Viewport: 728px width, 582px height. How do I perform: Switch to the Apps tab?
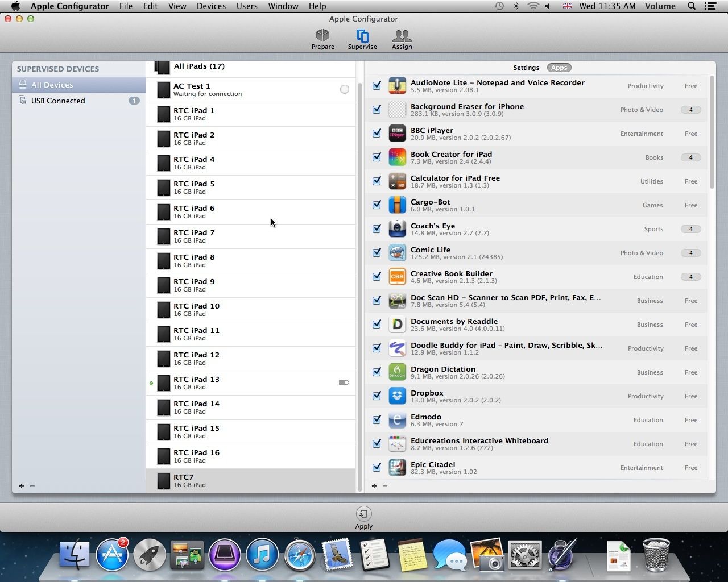pos(559,68)
